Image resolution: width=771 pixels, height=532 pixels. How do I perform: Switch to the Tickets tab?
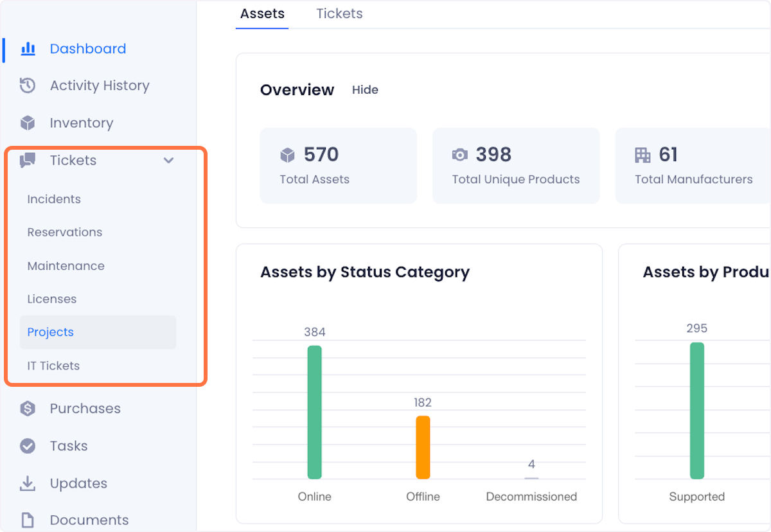click(339, 13)
